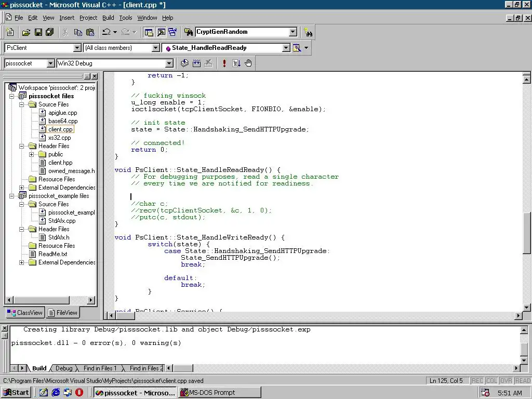Open the State_HandleReadReady members dropdown
This screenshot has height=399, width=532.
pyautogui.click(x=286, y=48)
